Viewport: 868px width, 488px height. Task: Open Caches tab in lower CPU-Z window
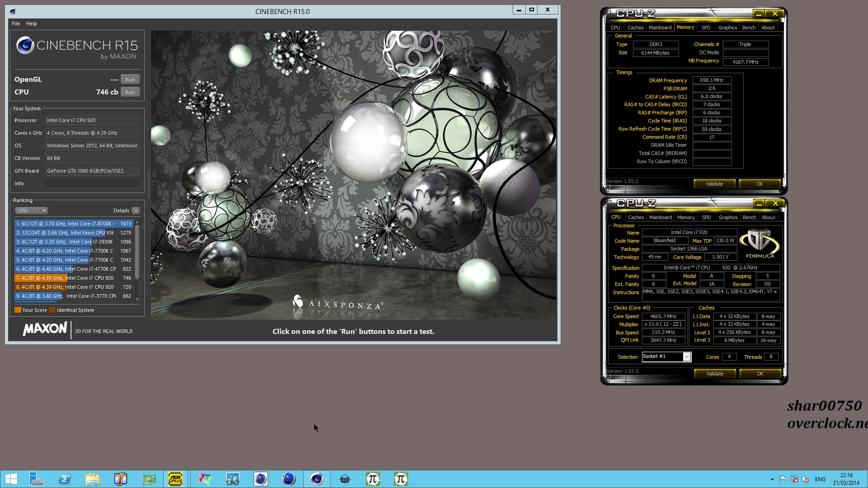click(636, 217)
